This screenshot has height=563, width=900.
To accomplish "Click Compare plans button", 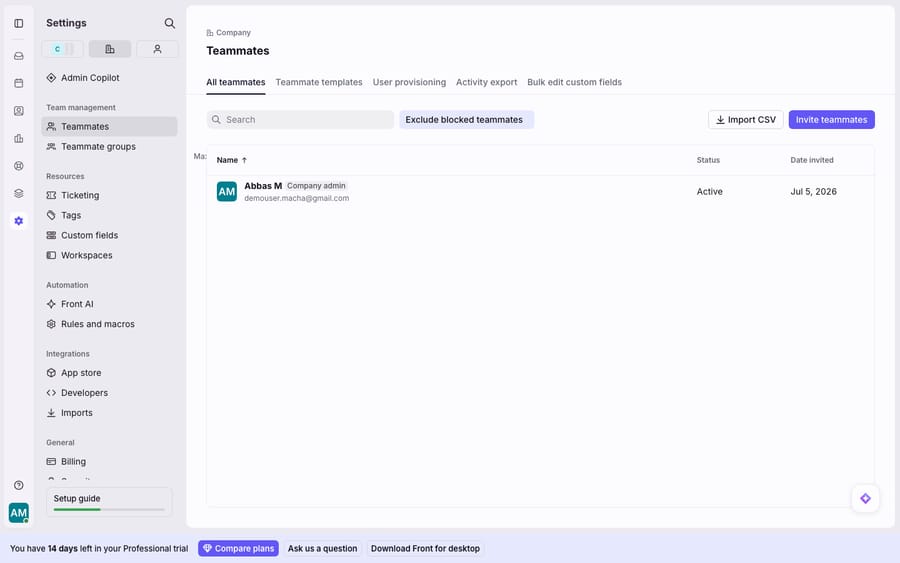I will (x=238, y=549).
